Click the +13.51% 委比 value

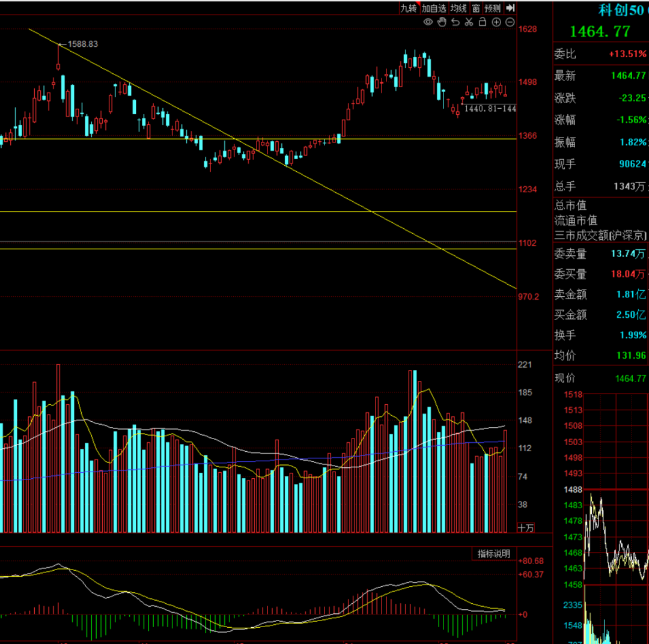point(627,54)
